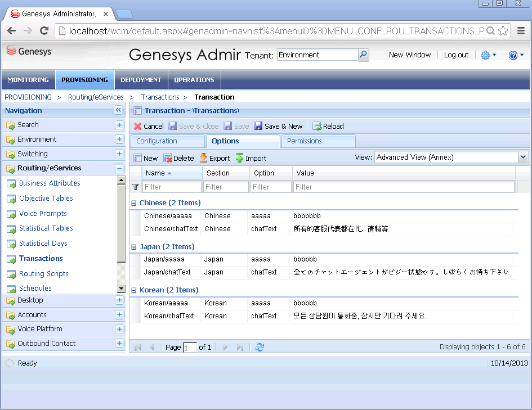Open the Monitoring menu tab
Viewport: 532px width, 410px height.
tap(28, 80)
